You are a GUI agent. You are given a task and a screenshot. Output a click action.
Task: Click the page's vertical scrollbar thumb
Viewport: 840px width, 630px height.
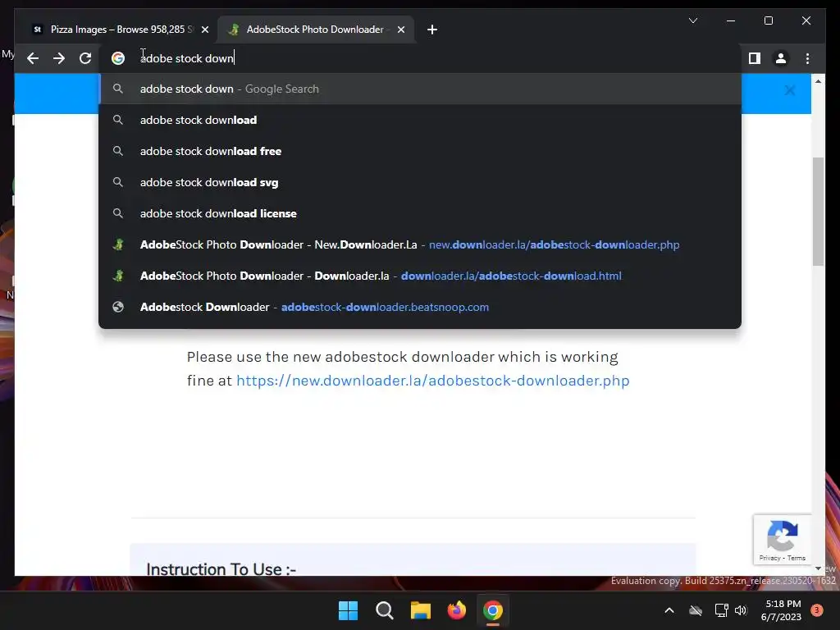(818, 212)
